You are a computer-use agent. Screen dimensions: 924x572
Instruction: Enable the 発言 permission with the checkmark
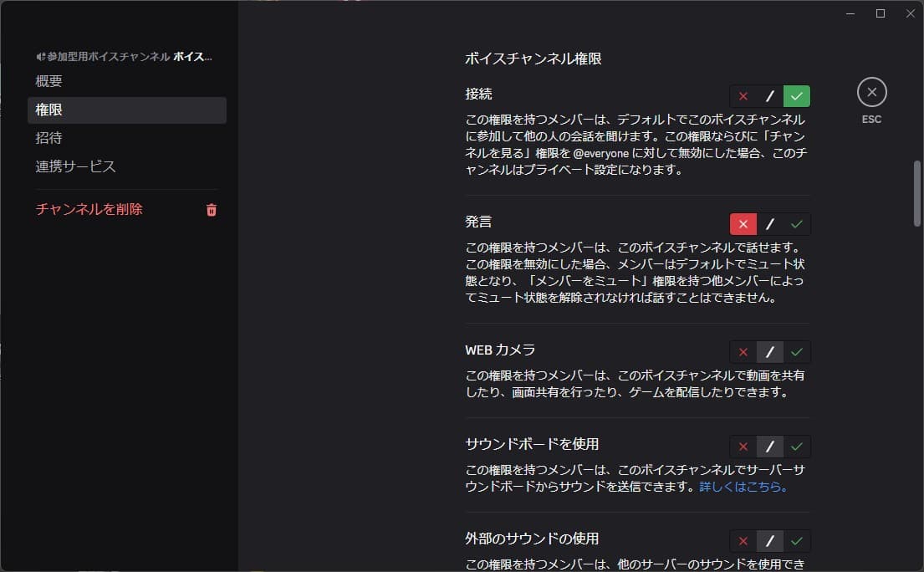point(796,223)
